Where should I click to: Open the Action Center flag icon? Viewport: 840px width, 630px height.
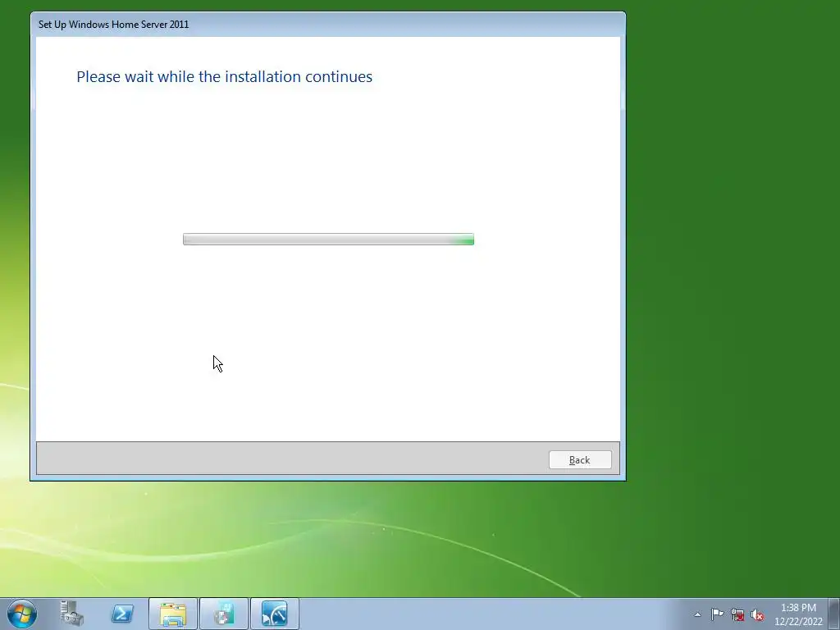click(717, 614)
